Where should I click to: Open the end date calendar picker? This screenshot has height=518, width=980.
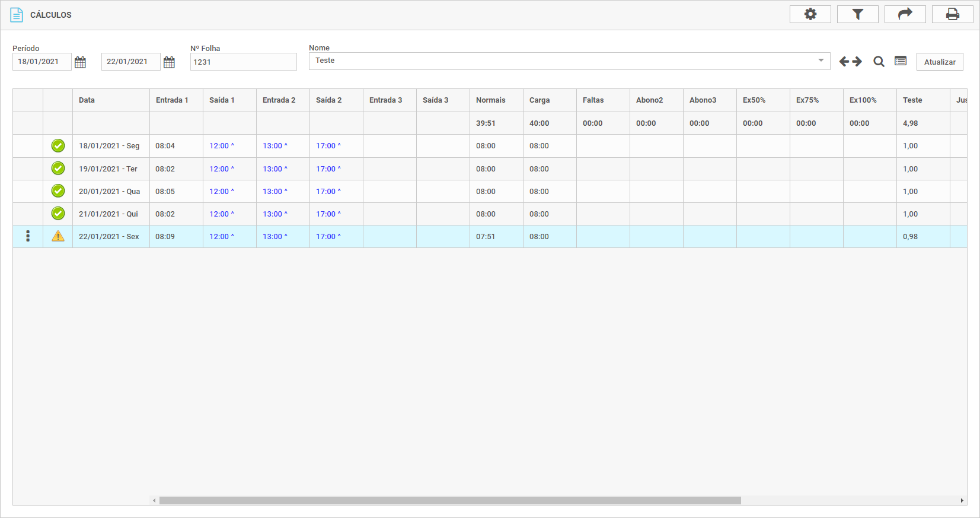click(x=170, y=62)
